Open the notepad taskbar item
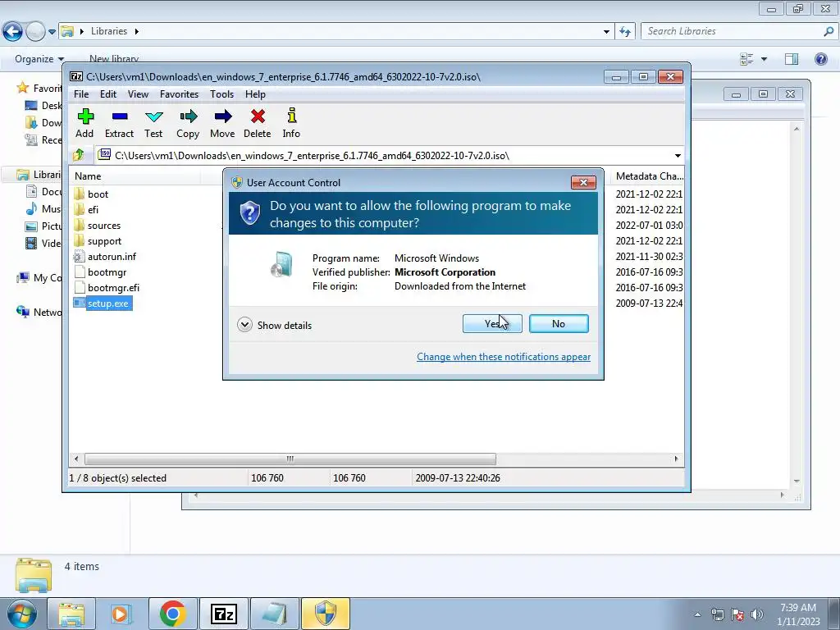840x630 pixels. 274,614
